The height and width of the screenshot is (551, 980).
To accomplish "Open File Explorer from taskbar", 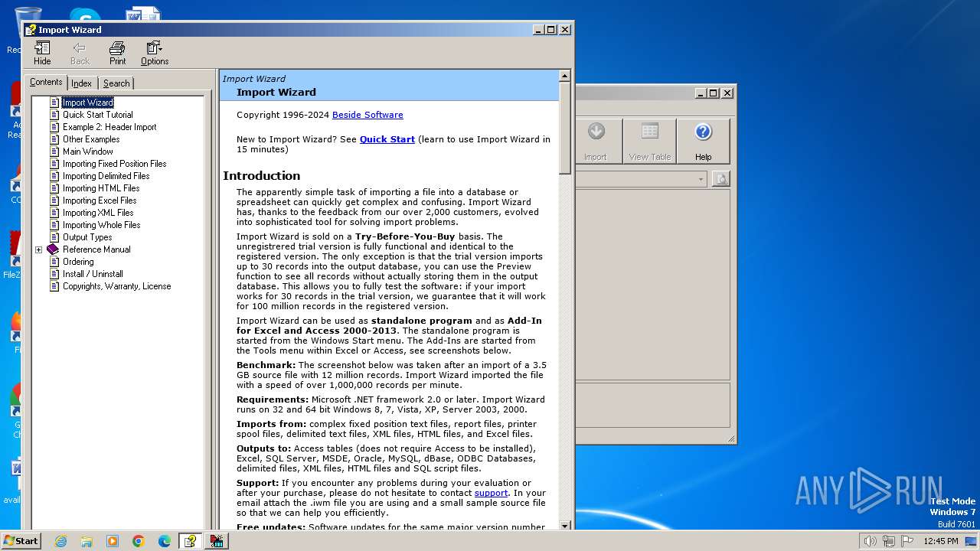I will [87, 541].
